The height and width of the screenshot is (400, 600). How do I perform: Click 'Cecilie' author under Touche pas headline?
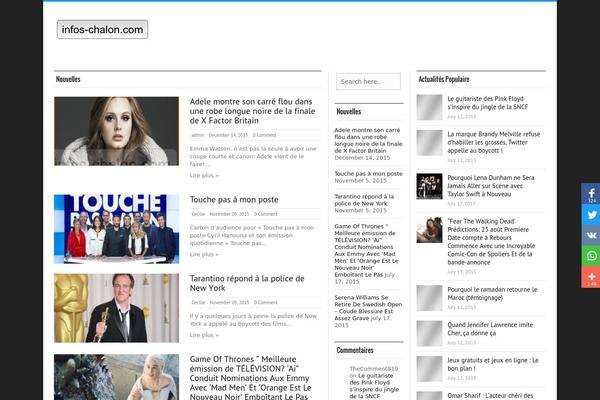(x=199, y=214)
